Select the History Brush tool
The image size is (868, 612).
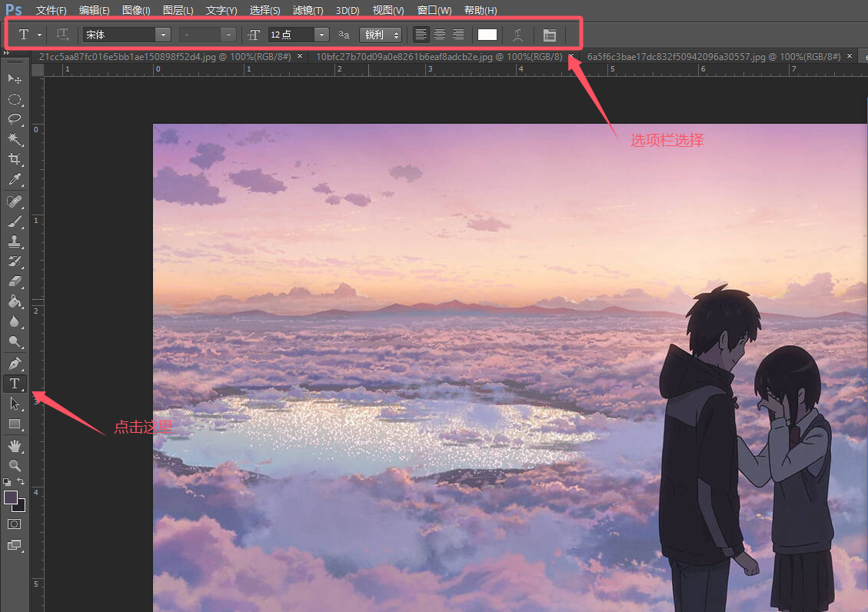pyautogui.click(x=15, y=261)
